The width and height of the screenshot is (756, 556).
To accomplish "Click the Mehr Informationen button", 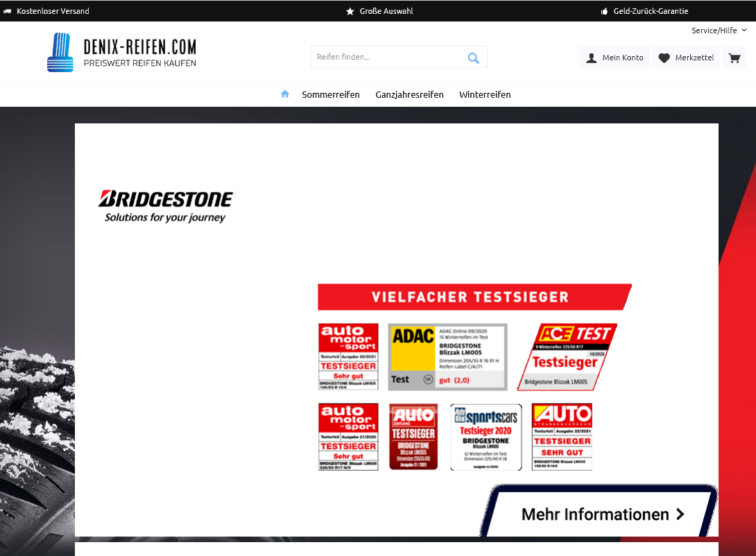I will point(599,512).
